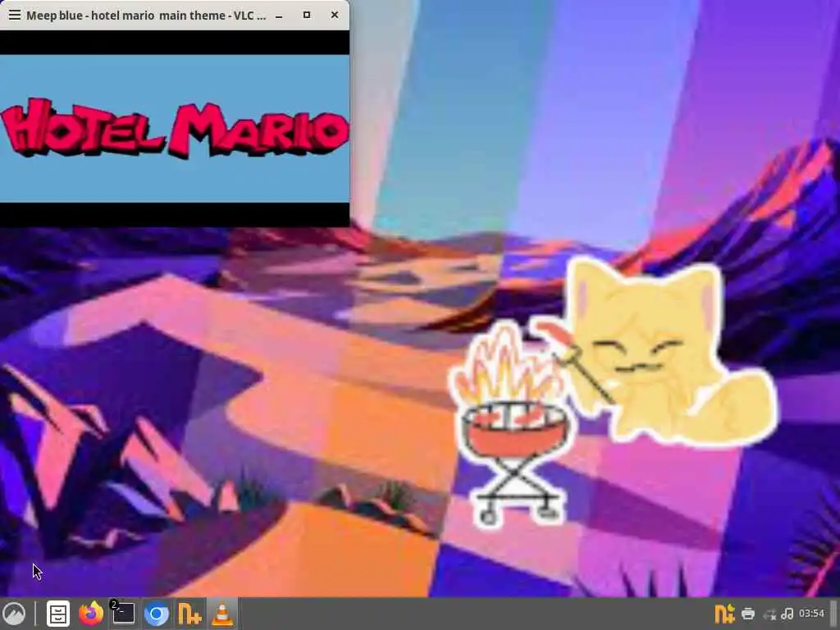Open the music note volume tray icon

pos(787,614)
